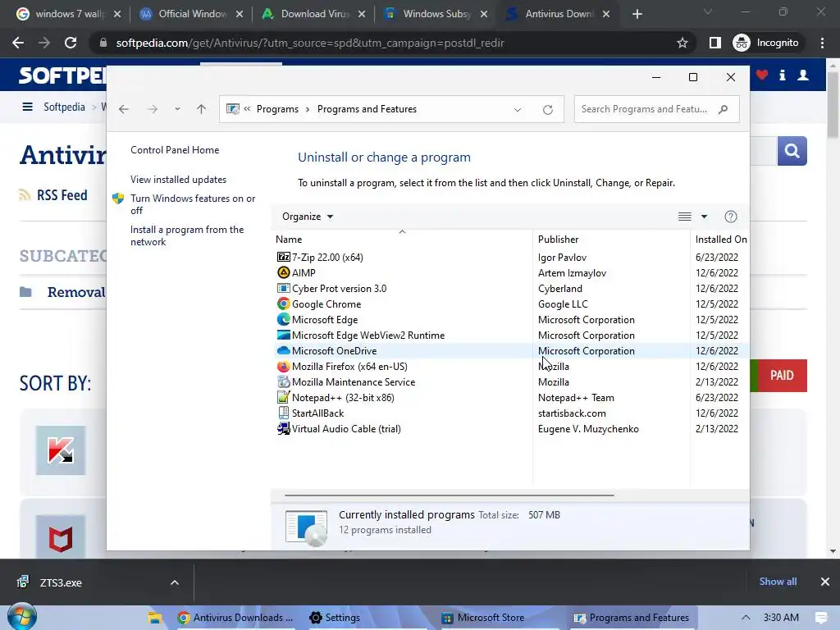
Task: Click the PAID filter button on Softpedia
Action: click(x=782, y=376)
